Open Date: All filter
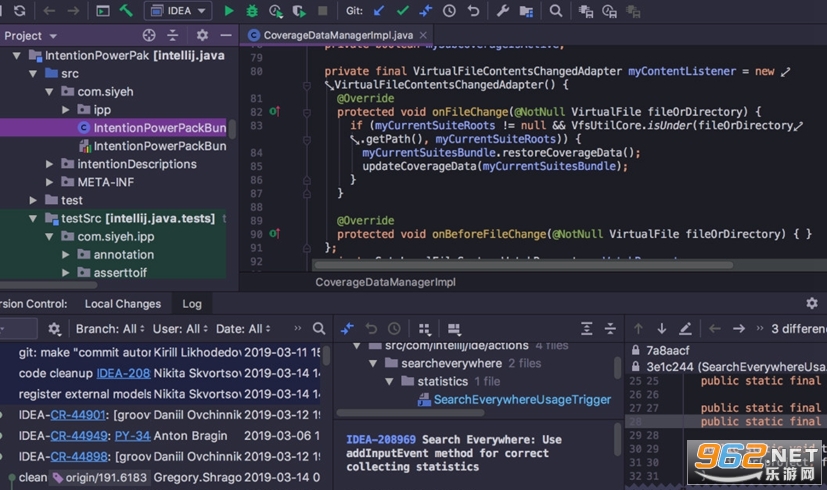This screenshot has width=827, height=490. [x=243, y=329]
